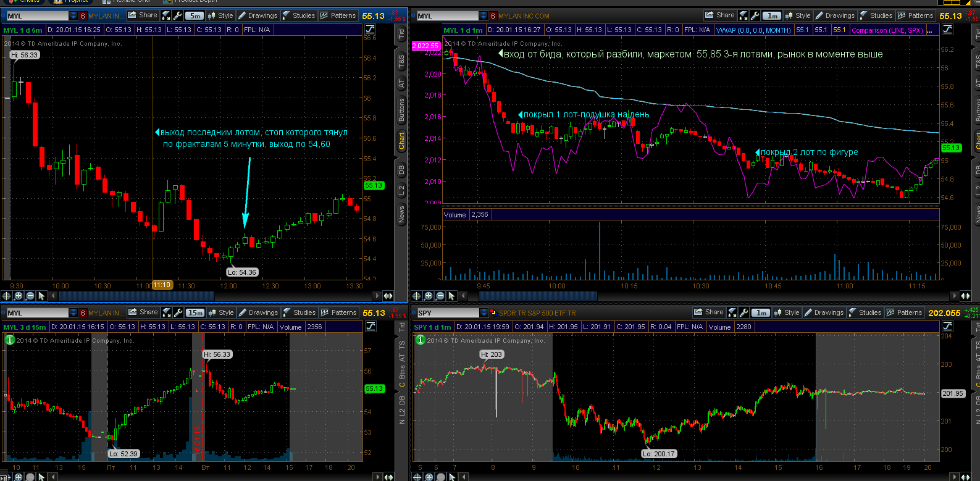This screenshot has width=980, height=481.
Task: Open Studies menu in MYL 1m chart
Action: 876,15
